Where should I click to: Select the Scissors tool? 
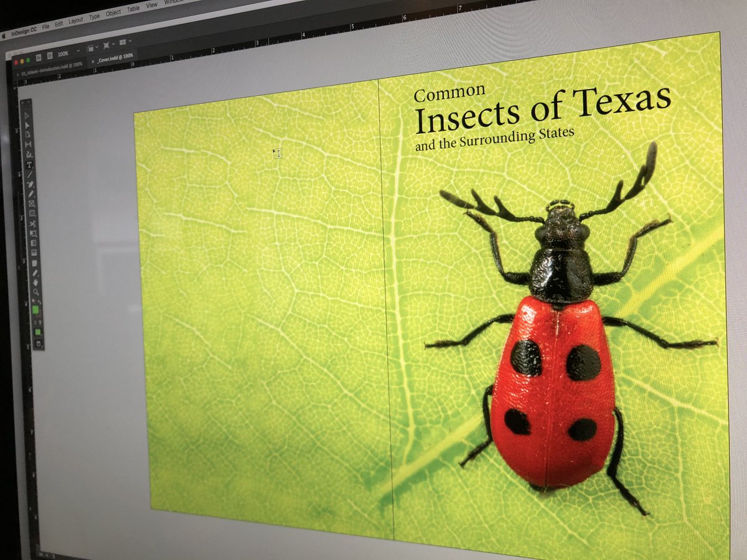coord(32,223)
